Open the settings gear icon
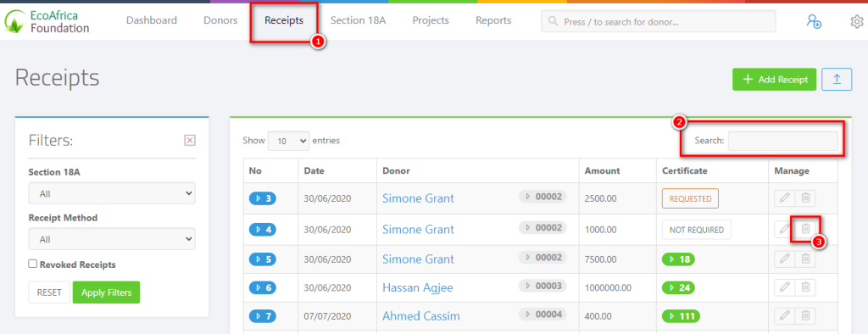Image resolution: width=868 pixels, height=334 pixels. pyautogui.click(x=857, y=21)
